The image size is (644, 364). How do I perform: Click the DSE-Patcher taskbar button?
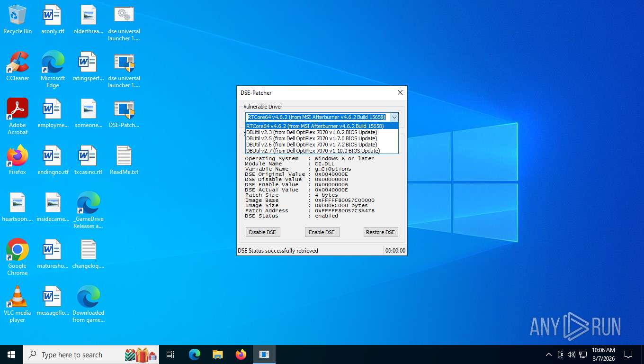pyautogui.click(x=264, y=355)
